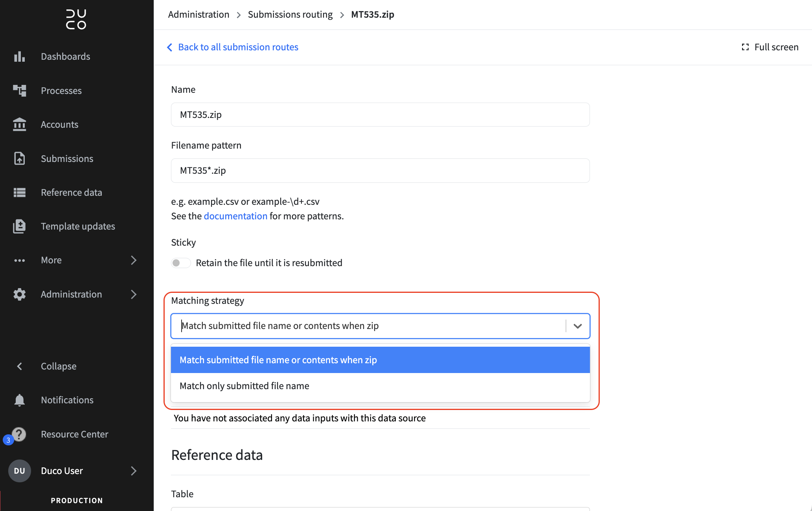The image size is (812, 511).
Task: Select Match only submitted file name option
Action: [x=380, y=386]
